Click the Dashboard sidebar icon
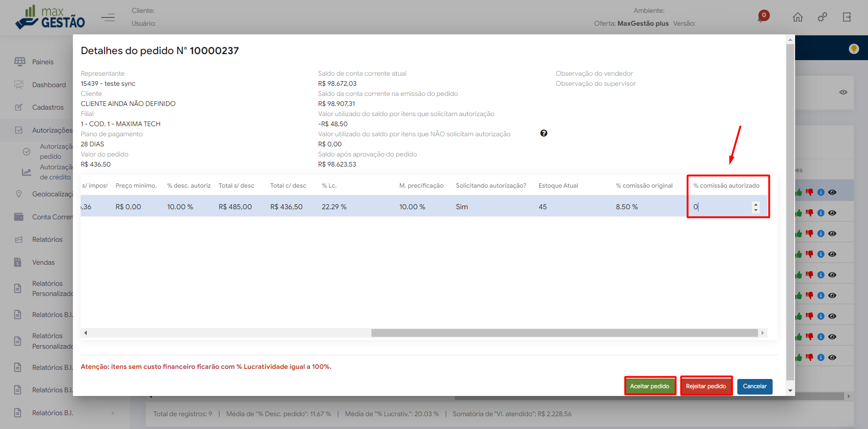 coord(19,84)
